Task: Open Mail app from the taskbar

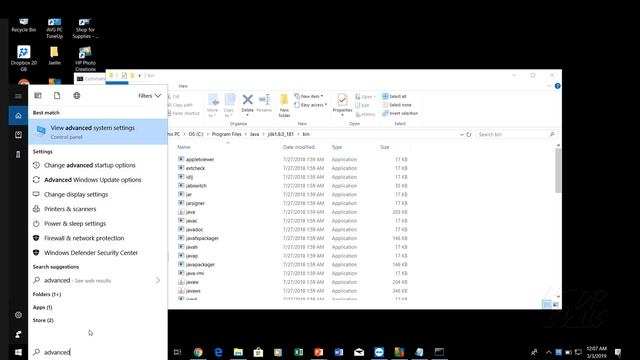Action: [x=359, y=352]
